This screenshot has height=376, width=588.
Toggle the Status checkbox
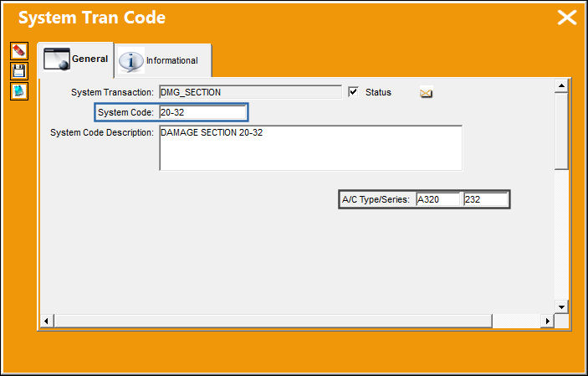(x=353, y=92)
